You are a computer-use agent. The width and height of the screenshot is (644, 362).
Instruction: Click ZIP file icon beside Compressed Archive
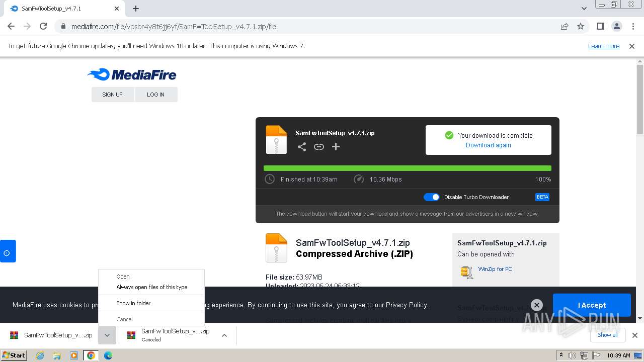tap(276, 248)
